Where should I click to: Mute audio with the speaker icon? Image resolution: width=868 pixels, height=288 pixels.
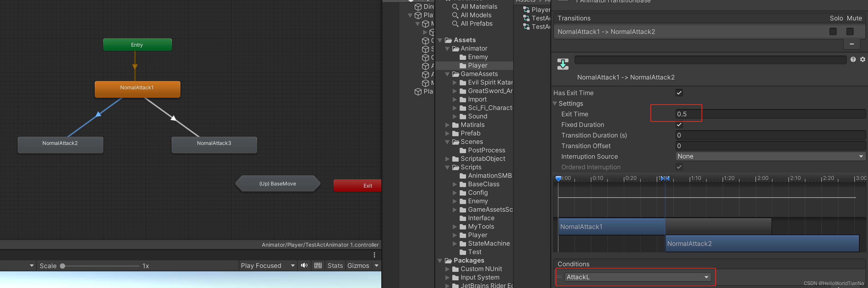304,265
